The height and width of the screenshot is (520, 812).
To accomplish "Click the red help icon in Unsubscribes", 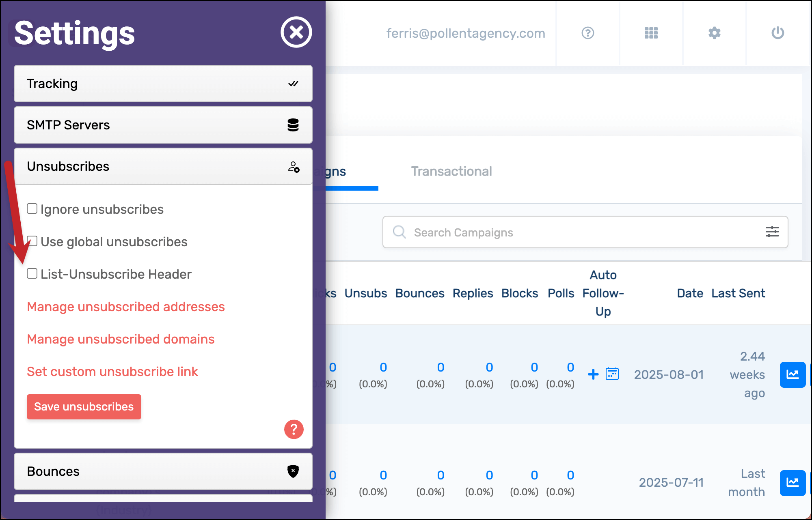I will (294, 429).
